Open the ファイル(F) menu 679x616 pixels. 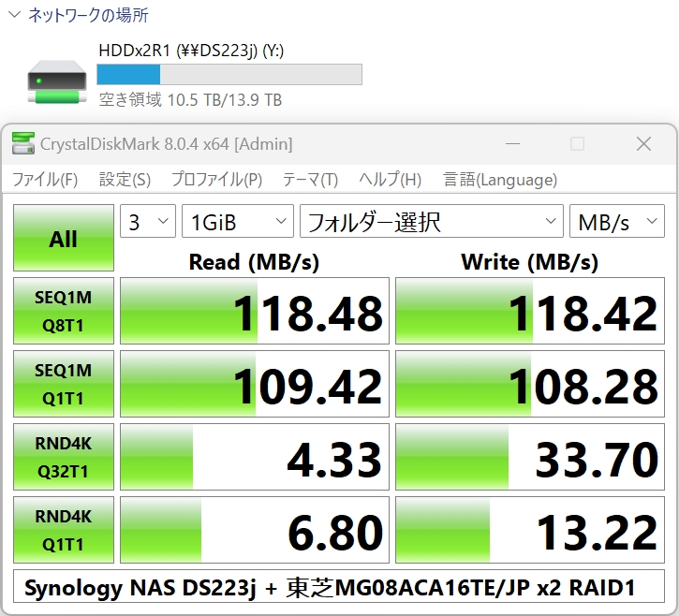click(x=45, y=179)
